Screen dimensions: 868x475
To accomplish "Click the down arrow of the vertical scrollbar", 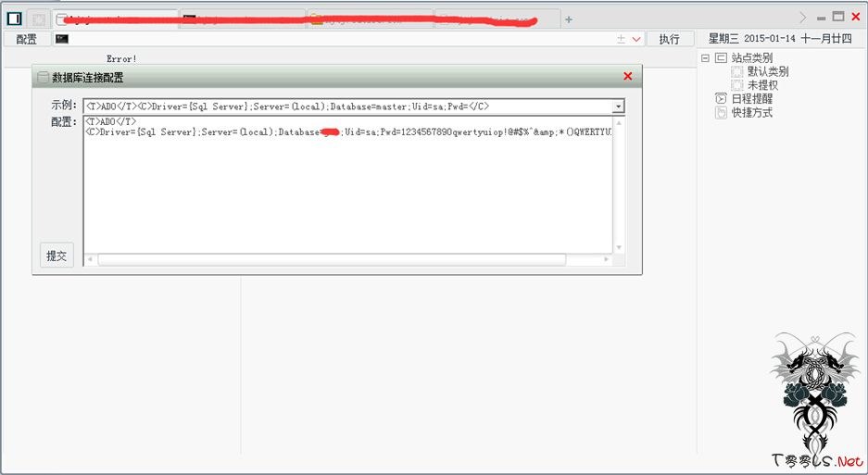I will 619,247.
